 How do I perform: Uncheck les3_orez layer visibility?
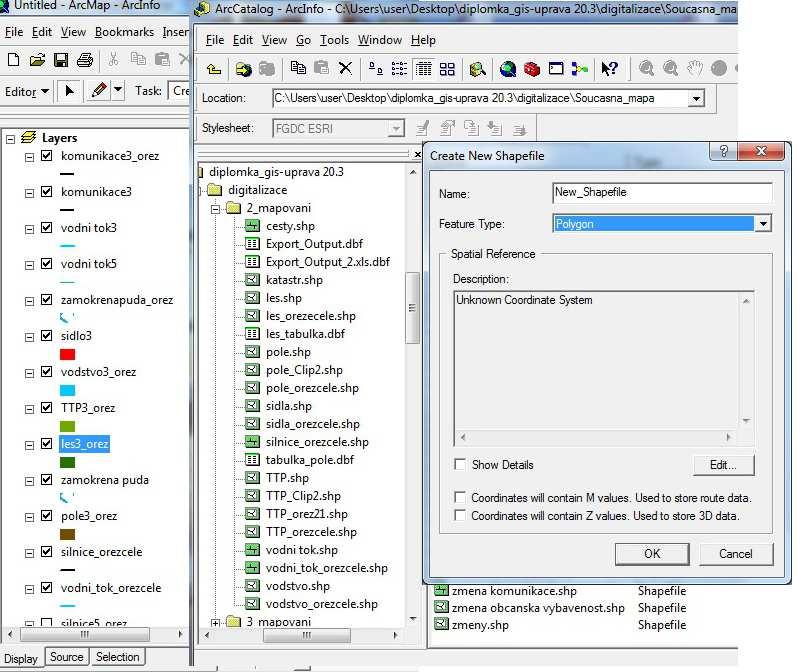[46, 444]
